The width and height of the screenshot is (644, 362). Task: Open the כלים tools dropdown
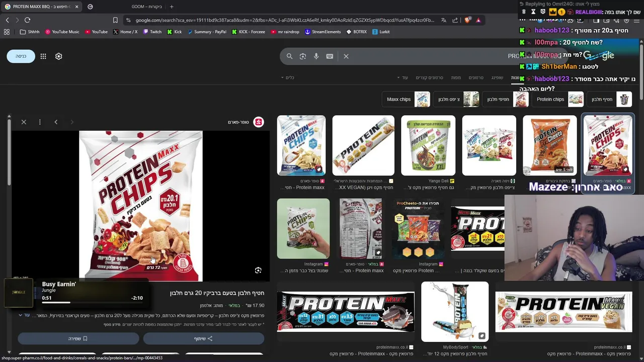click(x=287, y=77)
